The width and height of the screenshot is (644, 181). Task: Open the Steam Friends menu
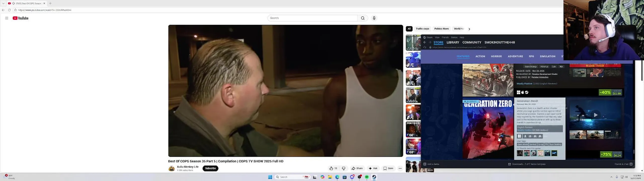coord(445,37)
